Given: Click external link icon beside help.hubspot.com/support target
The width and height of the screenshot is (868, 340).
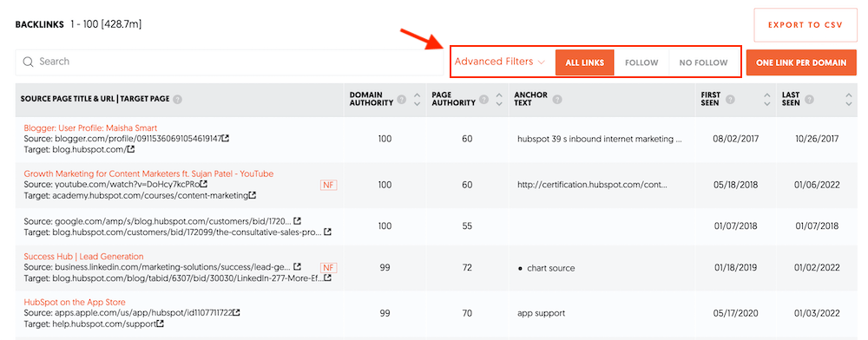Looking at the screenshot, I should point(161,324).
